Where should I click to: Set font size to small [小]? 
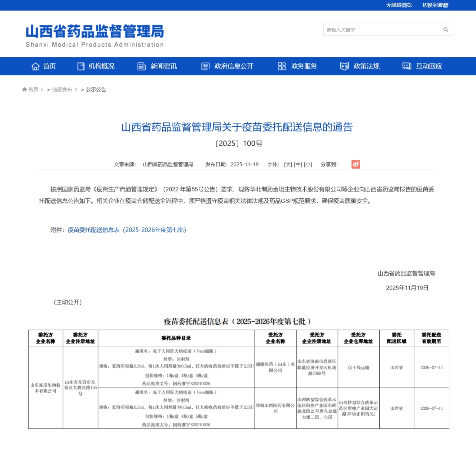[x=308, y=165]
